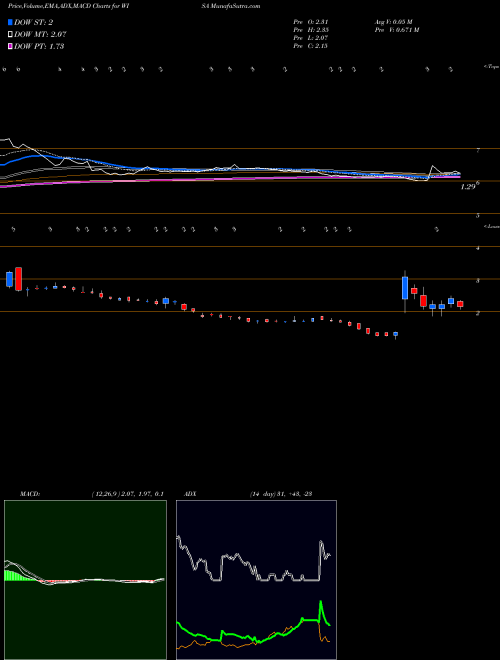
Task: Select the 'DOW PT: 1.73' legend label
Action: 39,47
